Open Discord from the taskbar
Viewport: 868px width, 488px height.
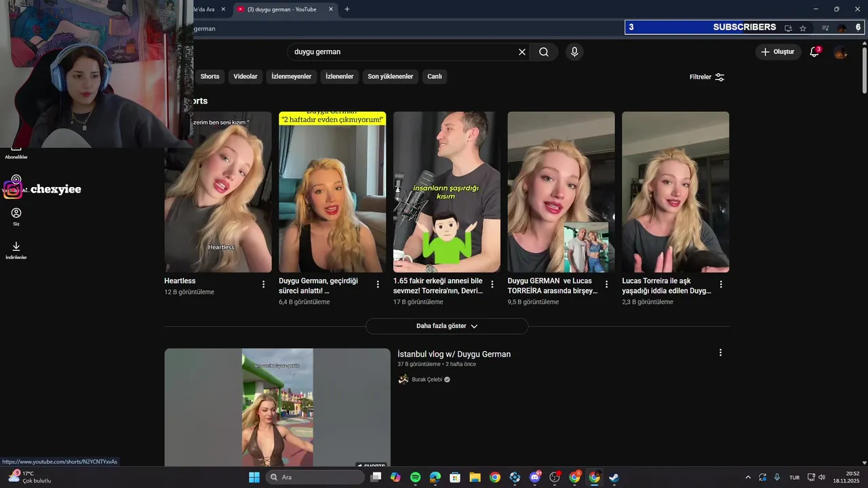click(535, 477)
